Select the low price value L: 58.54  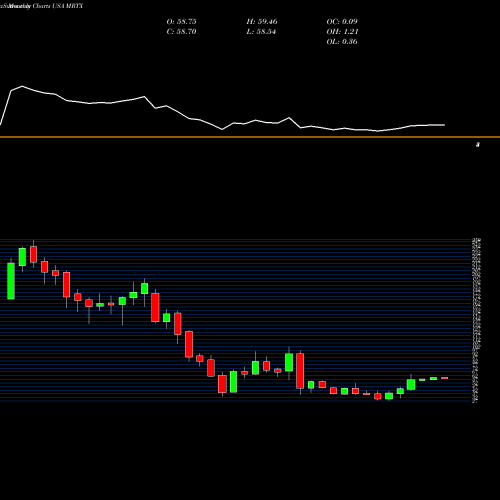coord(261,32)
